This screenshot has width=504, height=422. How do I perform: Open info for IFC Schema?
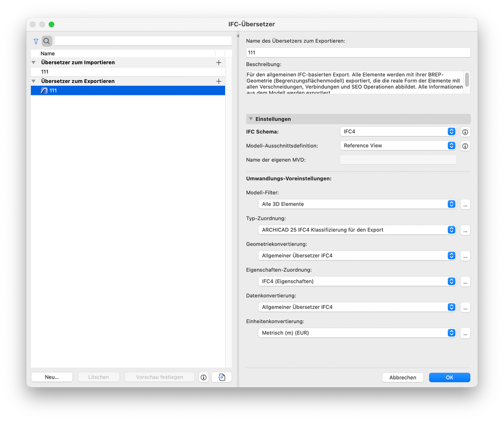[465, 132]
